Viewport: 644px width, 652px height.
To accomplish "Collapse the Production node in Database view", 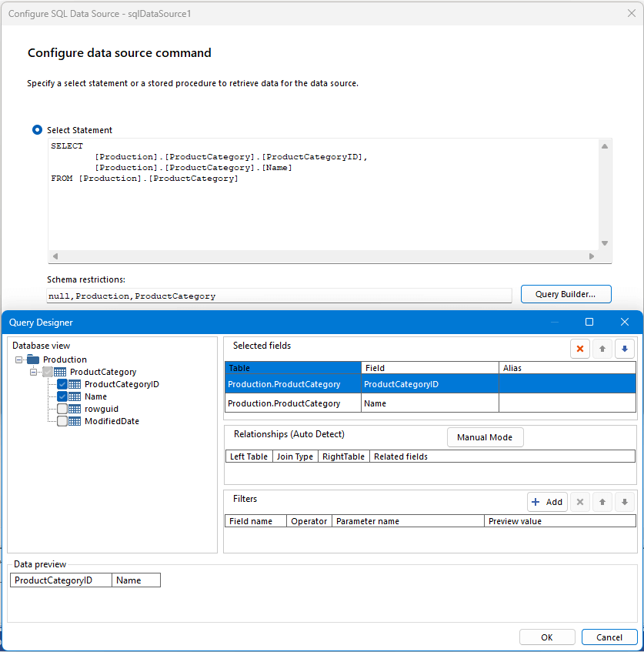I will point(17,359).
